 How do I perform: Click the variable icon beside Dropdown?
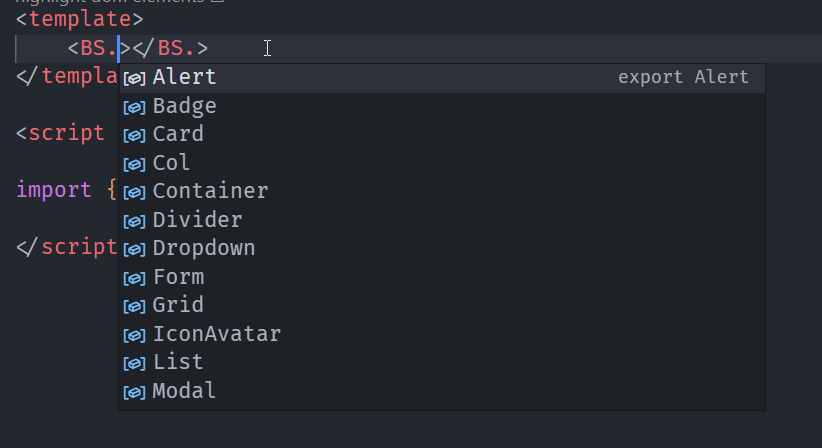pyautogui.click(x=134, y=250)
